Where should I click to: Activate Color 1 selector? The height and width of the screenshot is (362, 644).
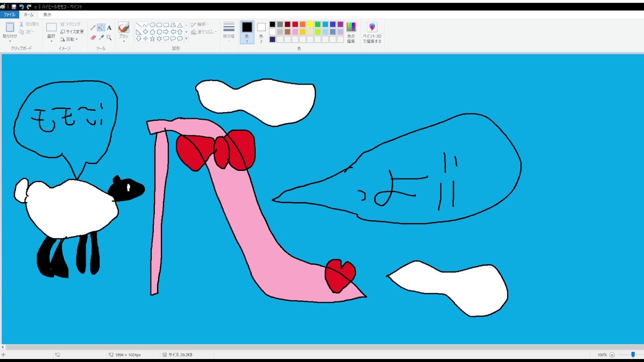tap(247, 32)
